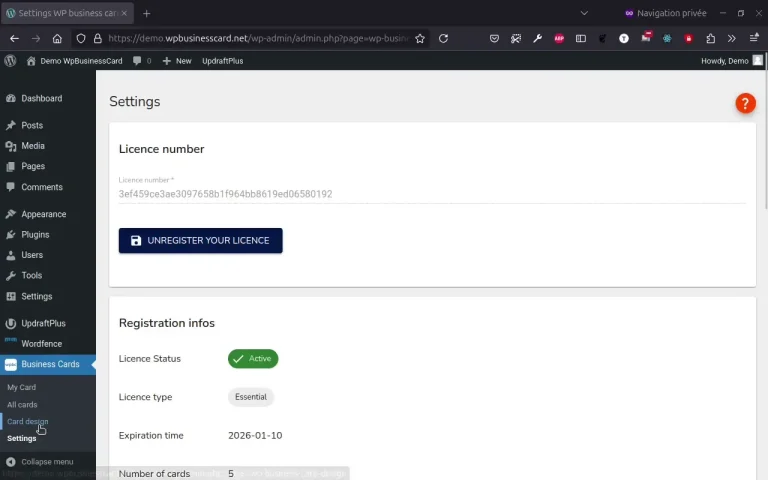768x480 pixels.
Task: Open the white circle T extension icon
Action: pyautogui.click(x=624, y=39)
